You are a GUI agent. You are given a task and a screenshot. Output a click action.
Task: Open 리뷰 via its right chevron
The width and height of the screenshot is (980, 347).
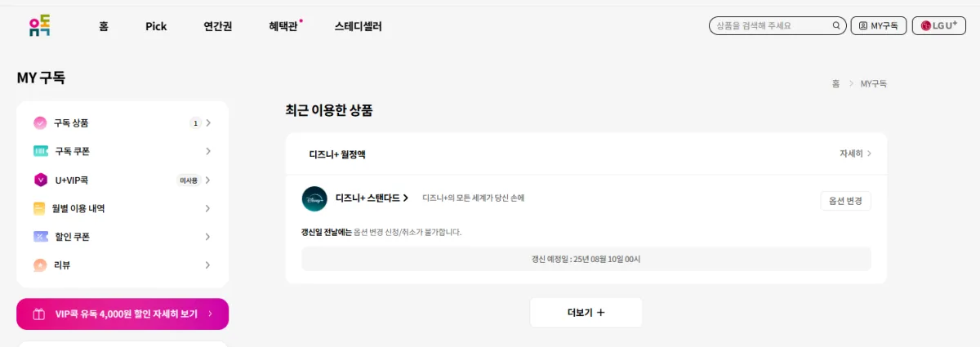tap(208, 265)
